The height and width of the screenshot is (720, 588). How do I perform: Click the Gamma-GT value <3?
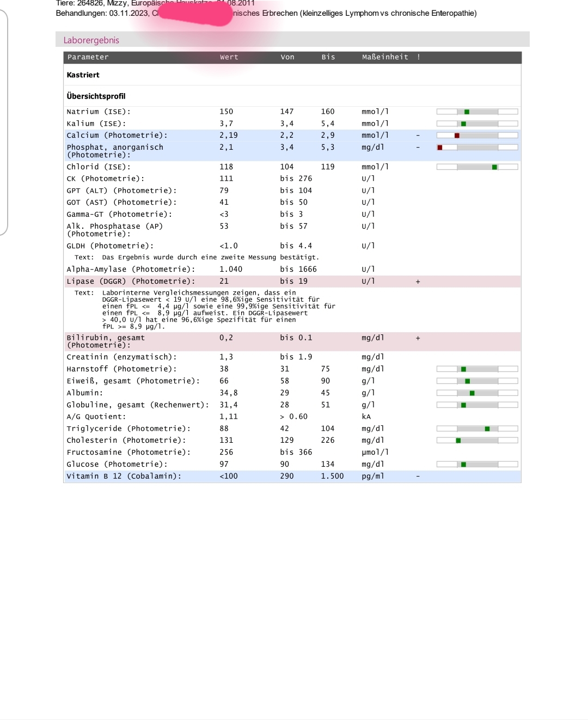[224, 215]
